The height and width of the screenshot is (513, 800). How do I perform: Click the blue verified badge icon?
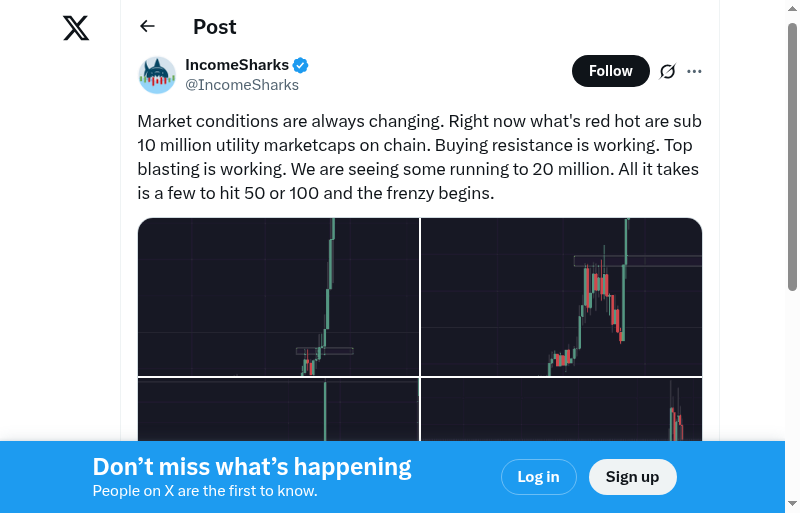pyautogui.click(x=300, y=66)
